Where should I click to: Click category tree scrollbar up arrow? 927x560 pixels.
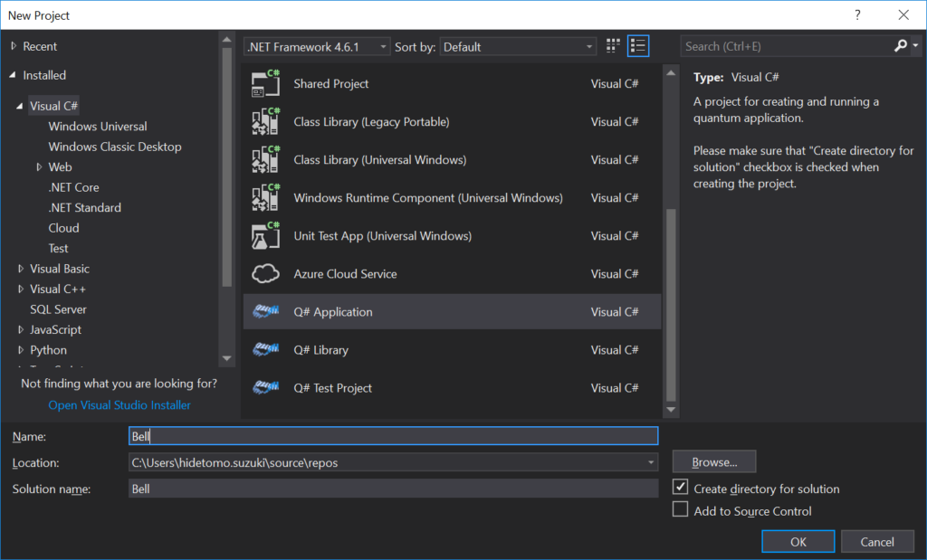point(226,39)
